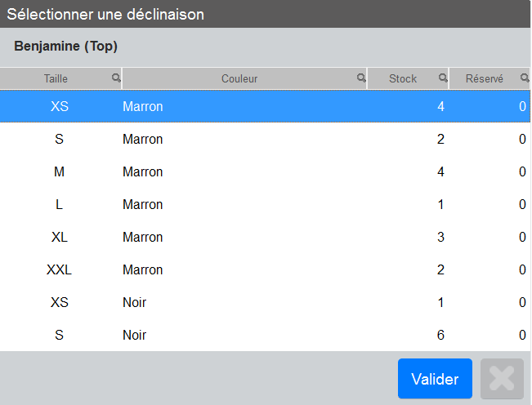The image size is (532, 405).
Task: Click the search icon in Couleur header
Action: [x=361, y=78]
